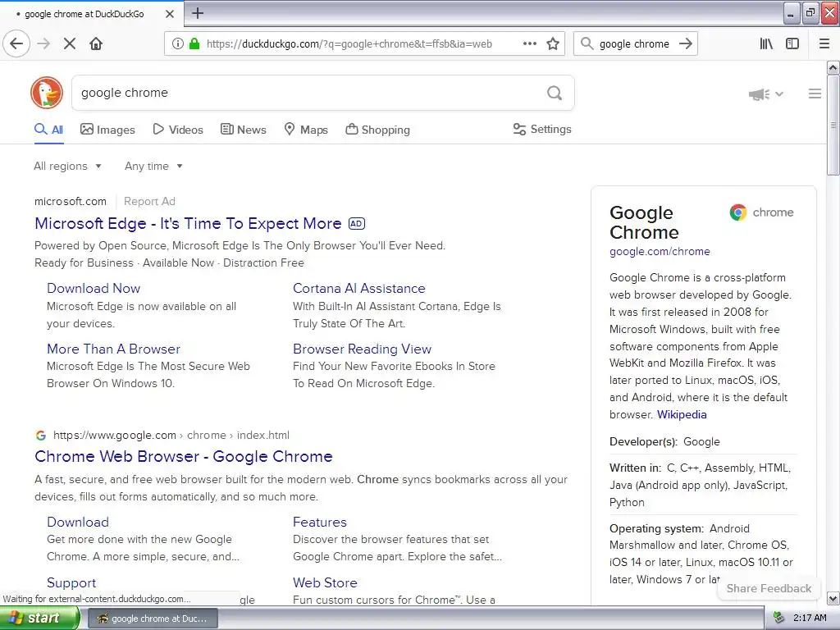
Task: Expand the All regions filter
Action: coord(67,166)
